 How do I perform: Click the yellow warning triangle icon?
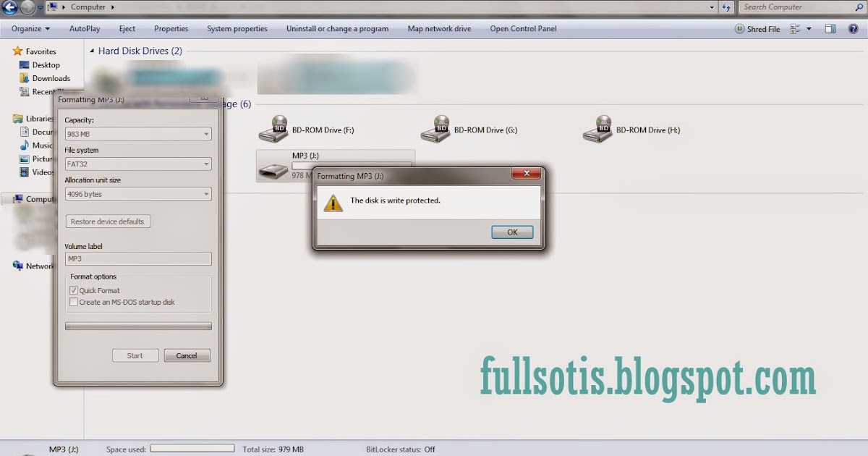(x=333, y=202)
